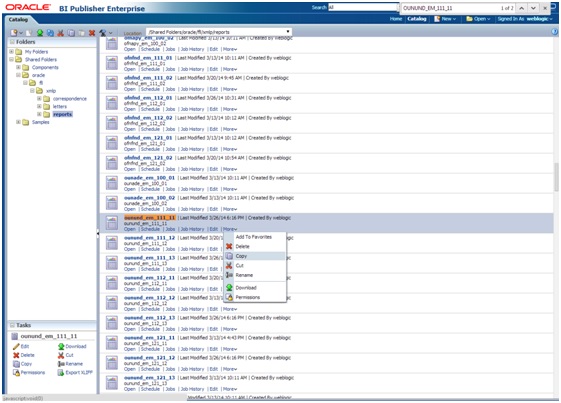The width and height of the screenshot is (561, 403).
Task: Click the Export XLIFF icon in the Tasks panel
Action: coord(61,373)
